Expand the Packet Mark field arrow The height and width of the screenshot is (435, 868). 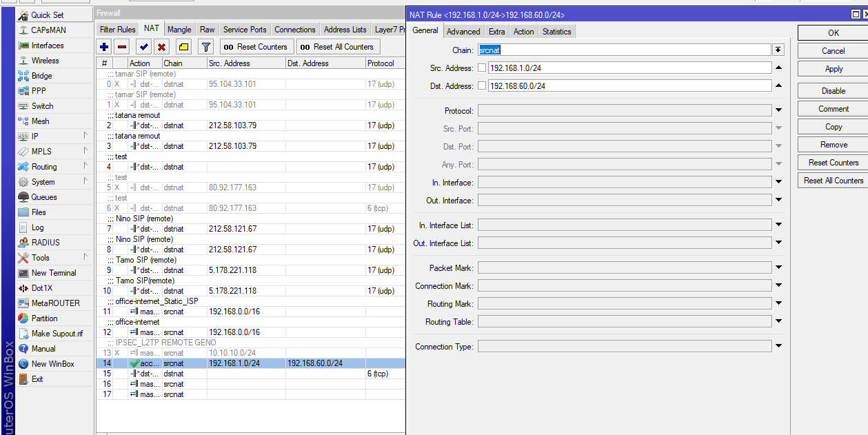[x=778, y=267]
